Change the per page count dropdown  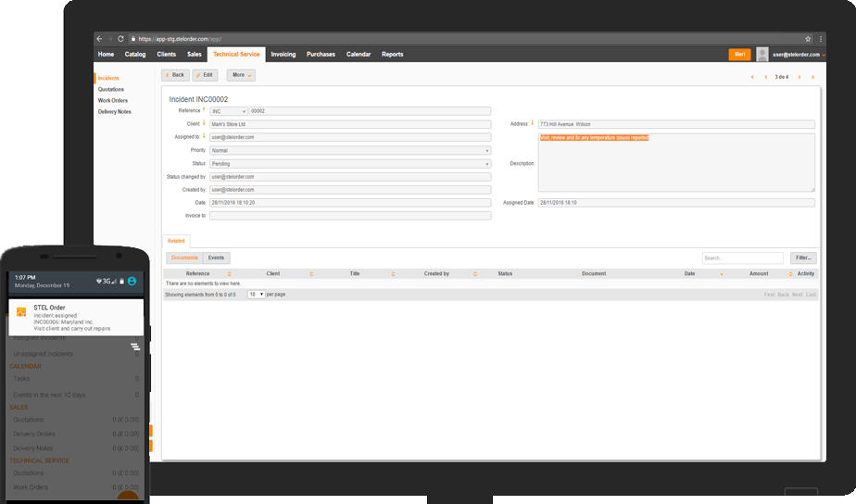click(256, 295)
